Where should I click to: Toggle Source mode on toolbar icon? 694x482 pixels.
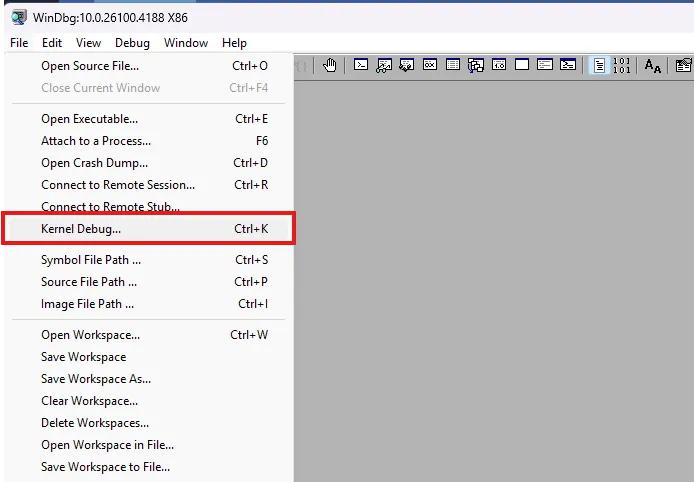click(x=599, y=66)
